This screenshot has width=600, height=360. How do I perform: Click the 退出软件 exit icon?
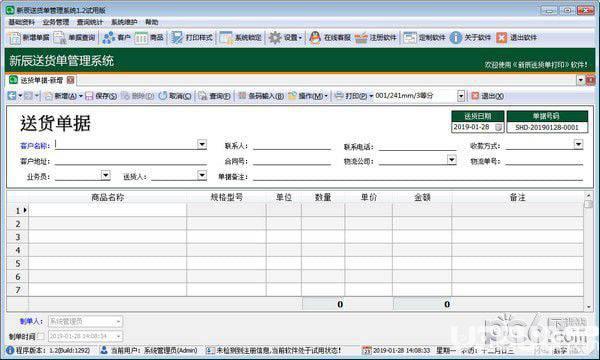[x=502, y=38]
